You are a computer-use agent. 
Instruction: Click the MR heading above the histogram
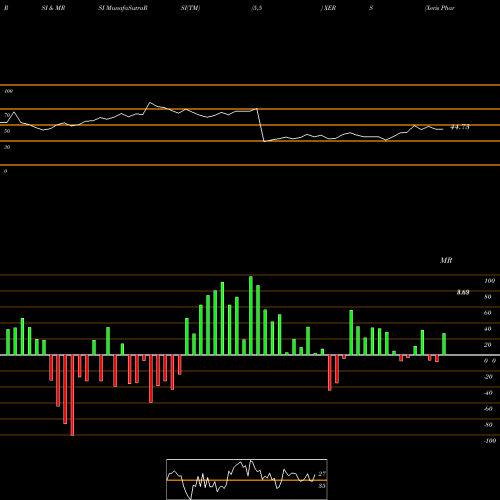click(x=446, y=260)
